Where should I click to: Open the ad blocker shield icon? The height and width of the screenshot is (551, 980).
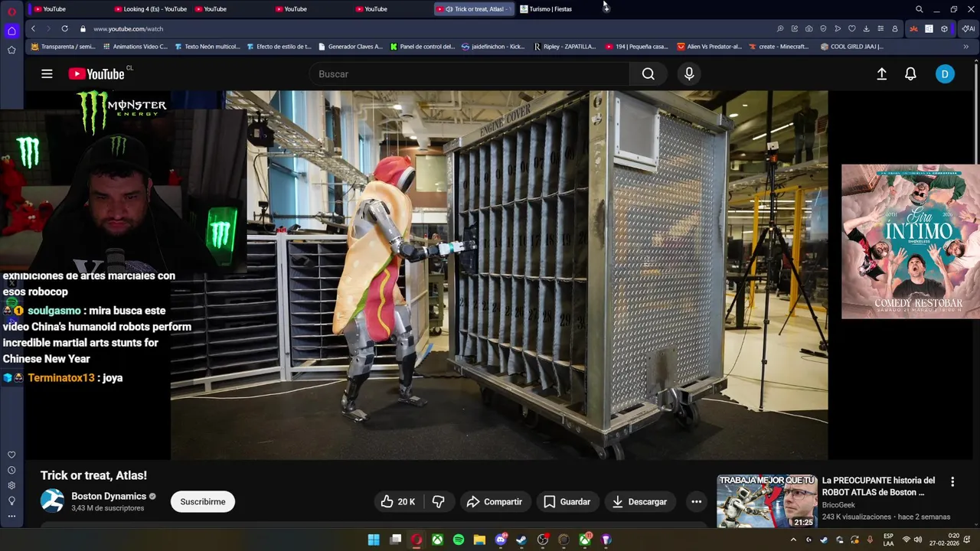pyautogui.click(x=823, y=29)
